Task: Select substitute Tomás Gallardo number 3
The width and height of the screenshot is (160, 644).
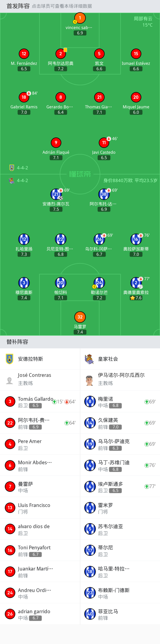Action: coord(40,402)
